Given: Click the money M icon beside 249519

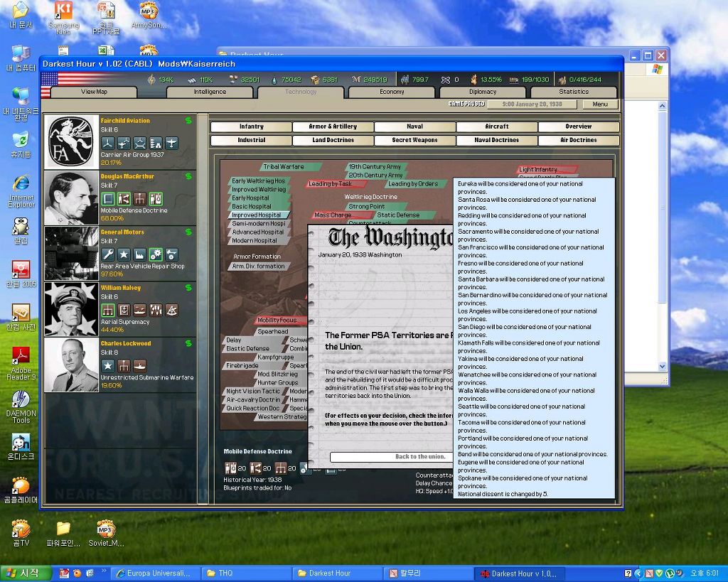Looking at the screenshot, I should (356, 80).
